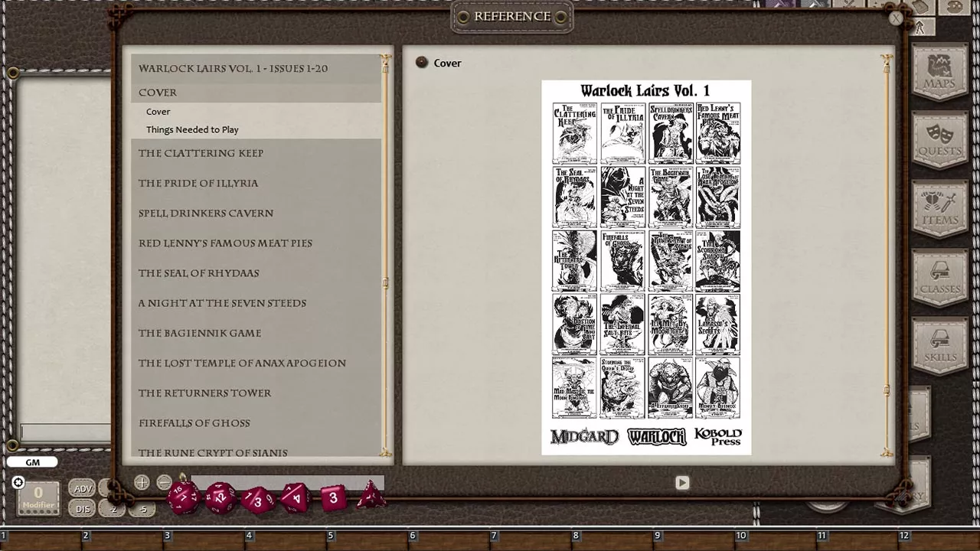Image resolution: width=980 pixels, height=551 pixels.
Task: Close the Reference window
Action: click(896, 18)
